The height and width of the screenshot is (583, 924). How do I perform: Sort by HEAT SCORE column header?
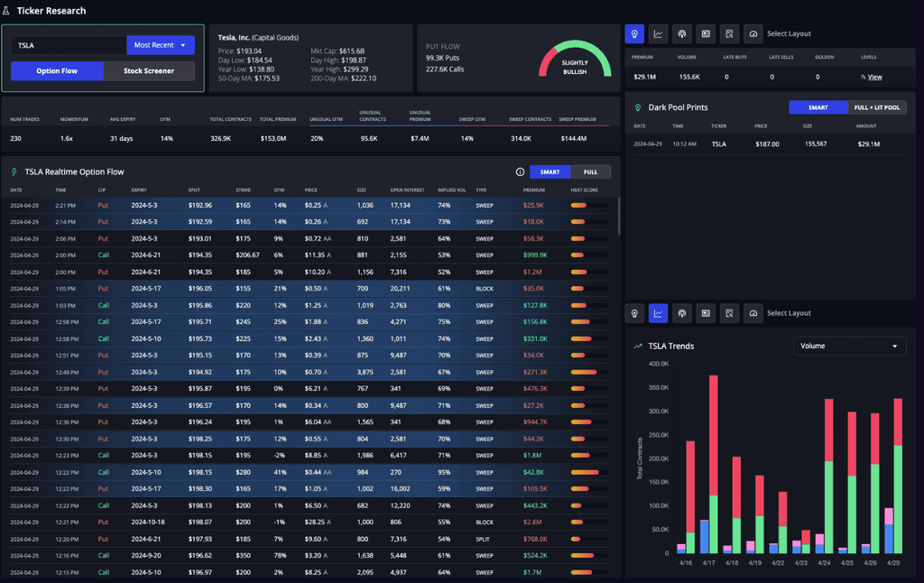(x=584, y=190)
